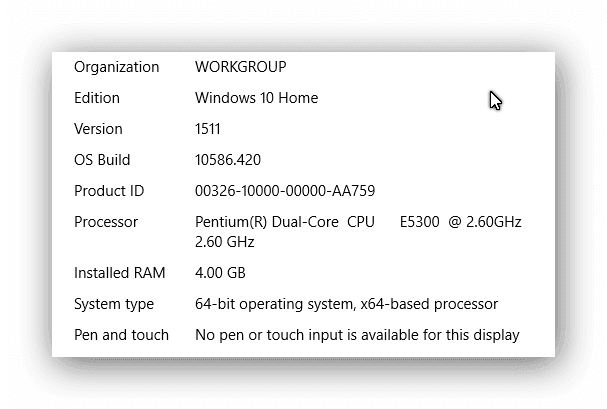Click the 2.60 GHz second-line value

[225, 242]
